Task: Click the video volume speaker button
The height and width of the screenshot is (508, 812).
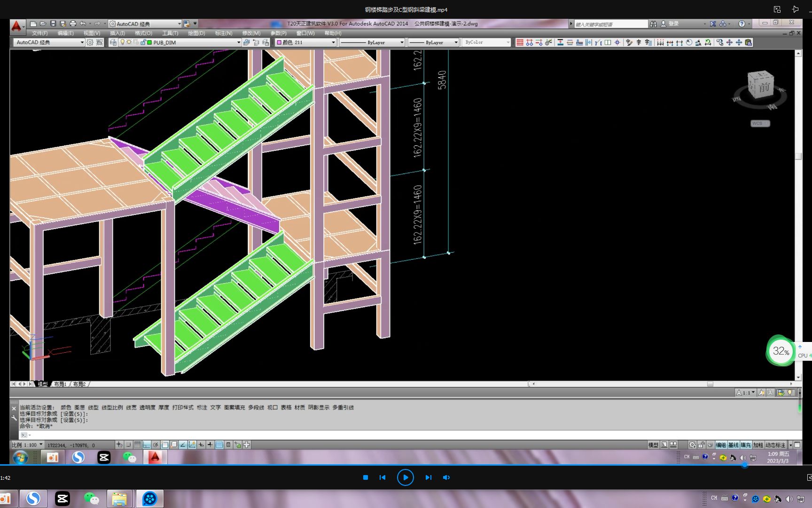Action: click(x=446, y=477)
